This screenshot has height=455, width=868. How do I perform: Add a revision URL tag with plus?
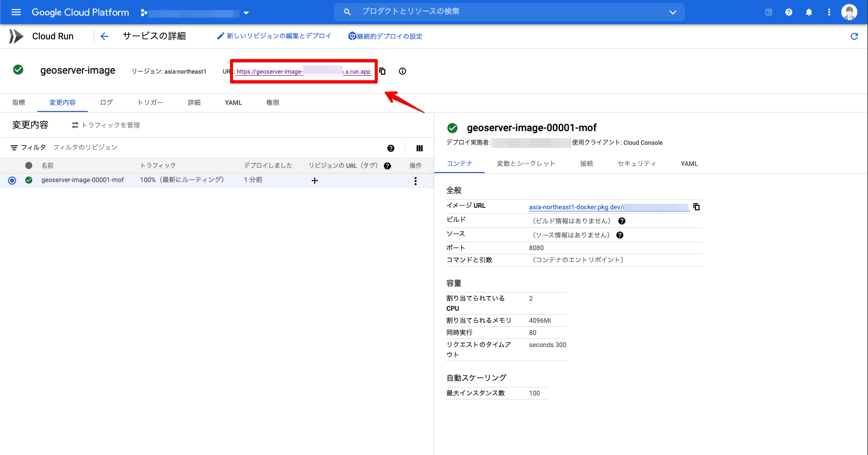[x=315, y=181]
